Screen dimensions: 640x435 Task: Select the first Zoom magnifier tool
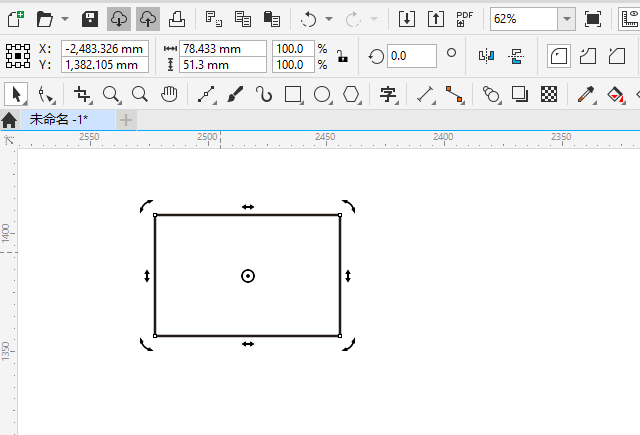pyautogui.click(x=111, y=95)
